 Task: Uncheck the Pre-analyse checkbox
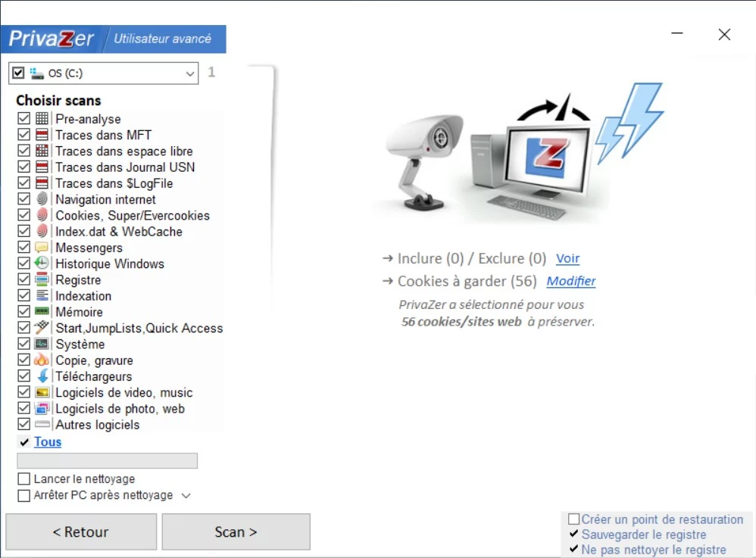pyautogui.click(x=23, y=118)
